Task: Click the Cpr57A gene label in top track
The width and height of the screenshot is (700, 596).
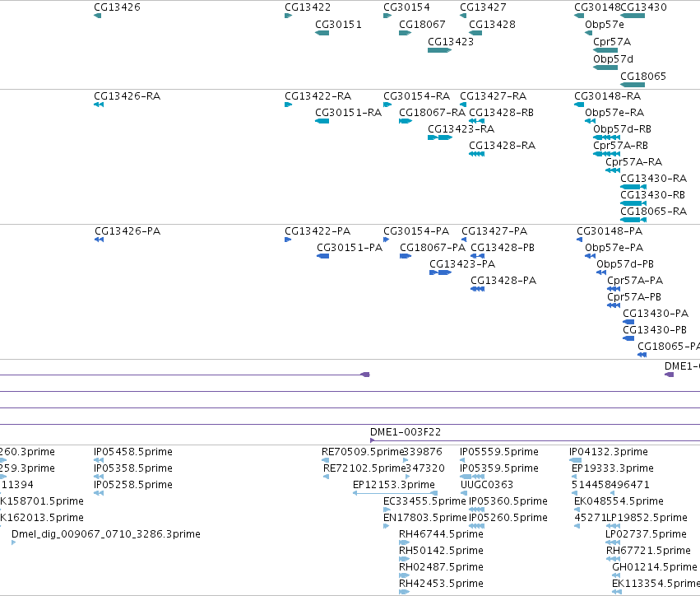Action: [x=612, y=41]
